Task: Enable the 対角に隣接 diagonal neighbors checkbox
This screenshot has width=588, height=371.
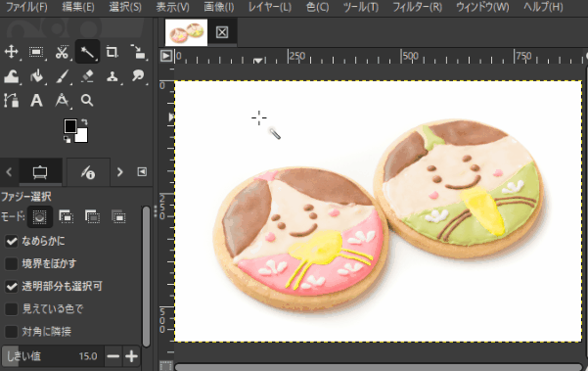Action: [11, 332]
